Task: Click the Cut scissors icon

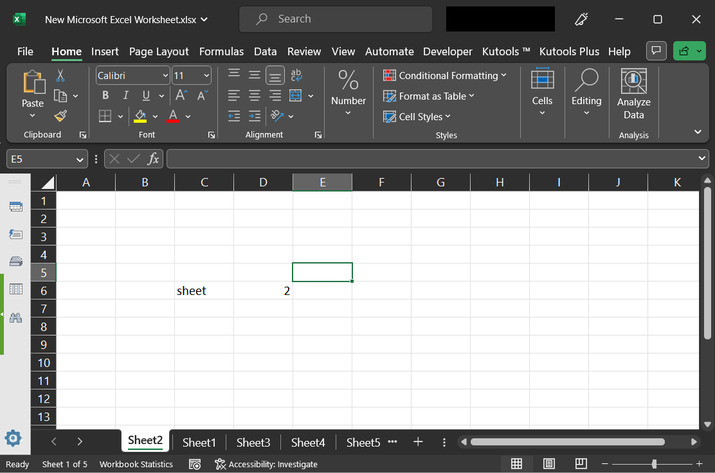Action: 61,75
